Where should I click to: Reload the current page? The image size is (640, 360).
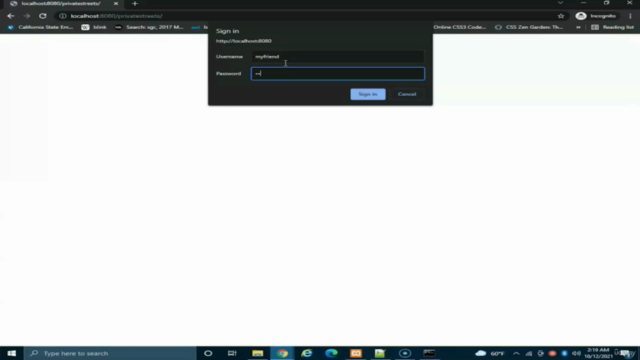[42, 16]
